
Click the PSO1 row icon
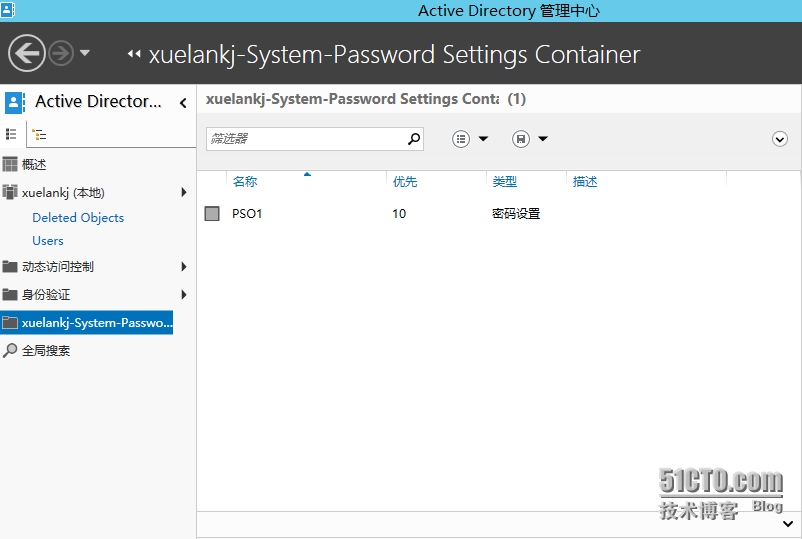212,213
